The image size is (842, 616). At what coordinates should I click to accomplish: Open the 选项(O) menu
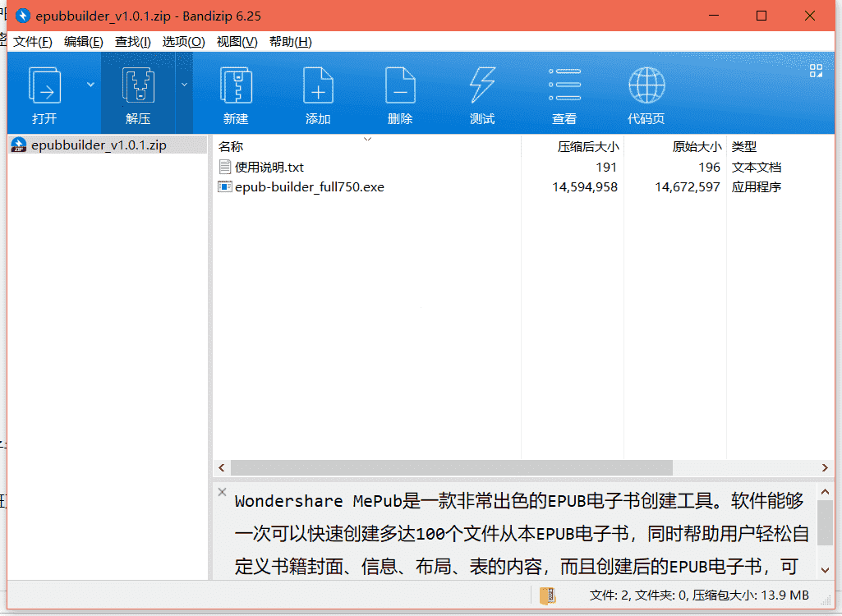184,42
